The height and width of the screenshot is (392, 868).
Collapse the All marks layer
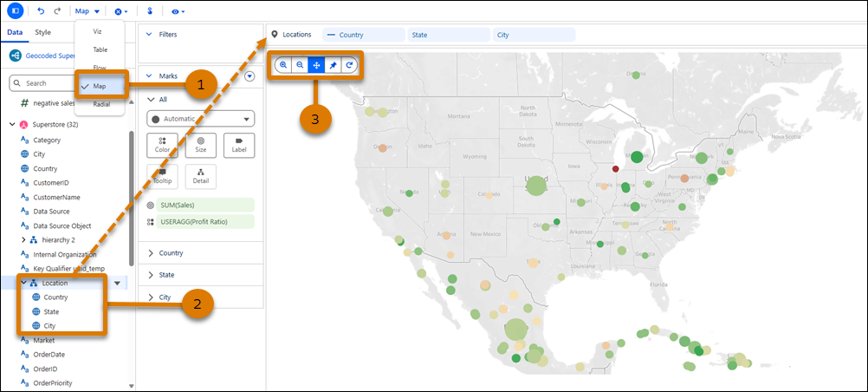(150, 99)
